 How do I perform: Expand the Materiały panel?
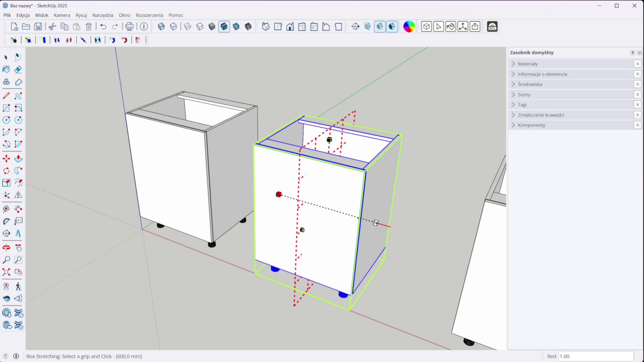(528, 64)
